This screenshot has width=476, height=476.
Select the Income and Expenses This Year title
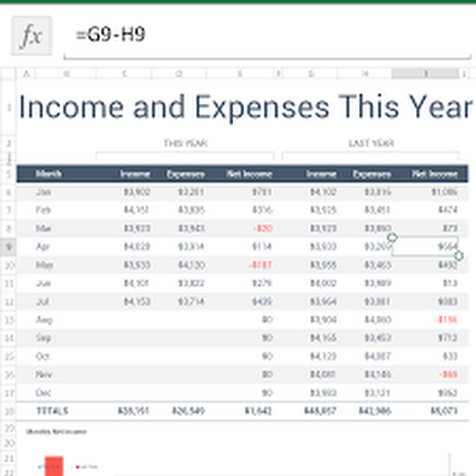click(x=247, y=108)
